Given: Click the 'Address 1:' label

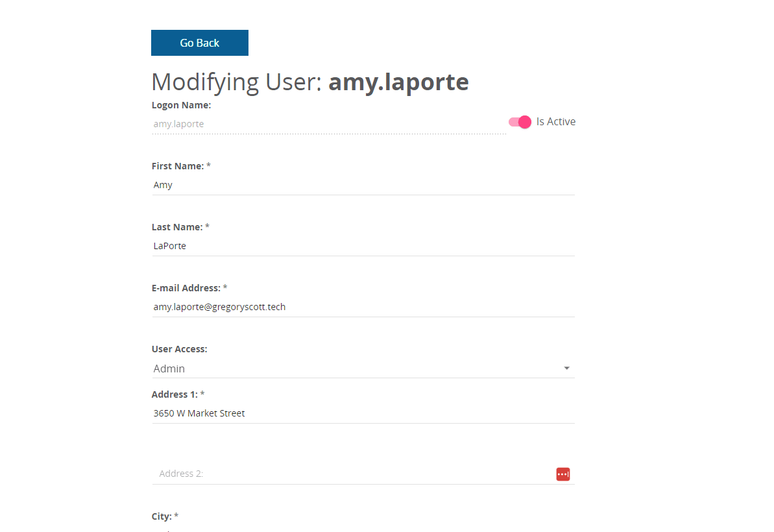Looking at the screenshot, I should pos(175,394).
